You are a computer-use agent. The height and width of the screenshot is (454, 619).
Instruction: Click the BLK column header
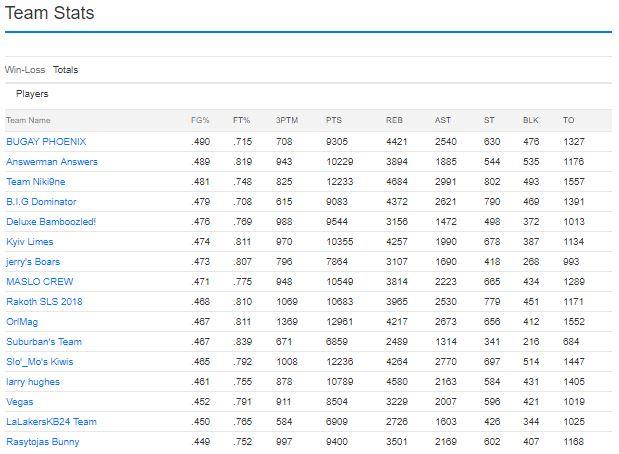pos(531,120)
